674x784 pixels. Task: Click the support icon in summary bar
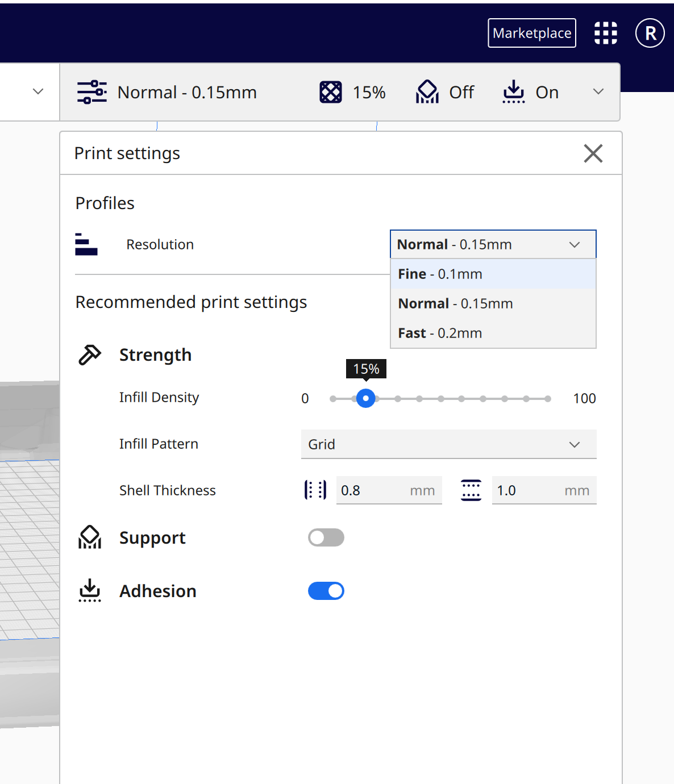[x=427, y=92]
